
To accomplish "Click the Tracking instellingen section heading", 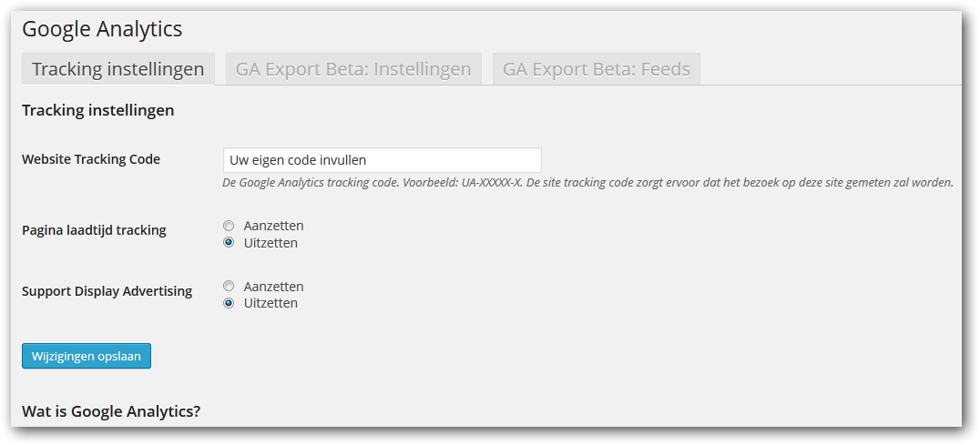I will (x=98, y=110).
